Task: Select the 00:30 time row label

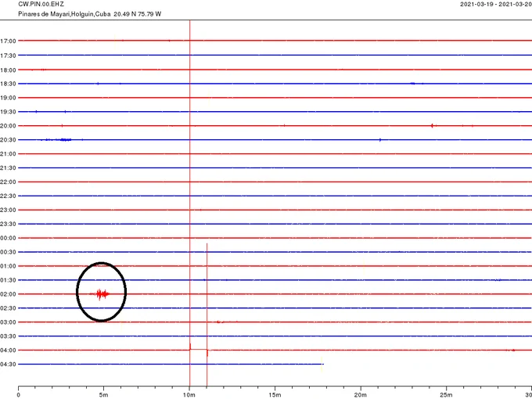Action: 8,252
